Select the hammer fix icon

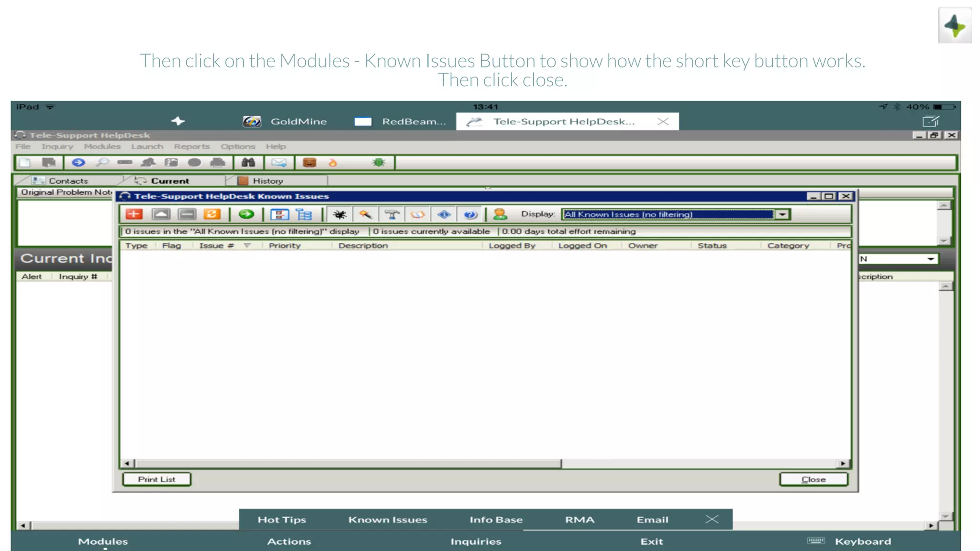(392, 214)
